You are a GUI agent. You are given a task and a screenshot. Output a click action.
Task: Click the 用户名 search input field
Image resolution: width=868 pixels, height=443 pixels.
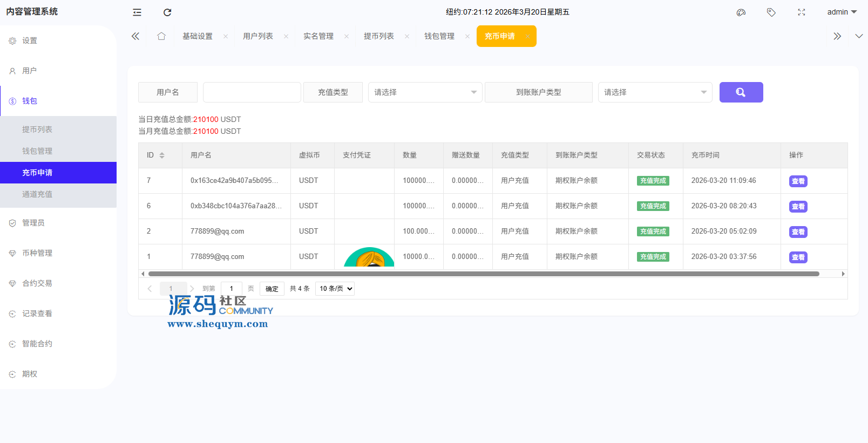[x=252, y=92]
